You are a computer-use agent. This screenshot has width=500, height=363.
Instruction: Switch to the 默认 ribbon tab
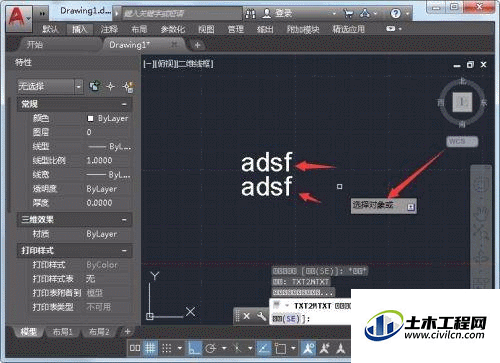pos(50,29)
